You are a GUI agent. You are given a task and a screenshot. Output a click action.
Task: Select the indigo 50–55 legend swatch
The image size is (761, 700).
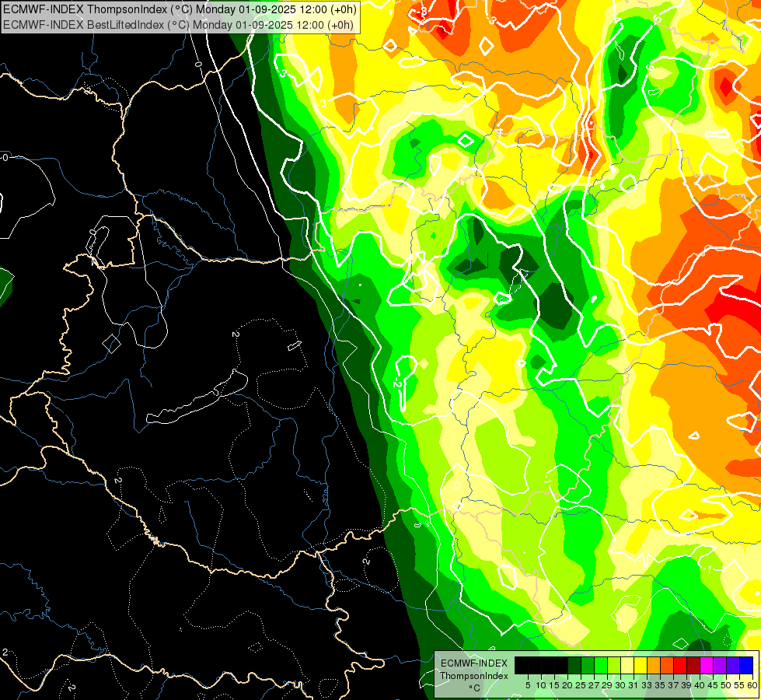tap(733, 665)
